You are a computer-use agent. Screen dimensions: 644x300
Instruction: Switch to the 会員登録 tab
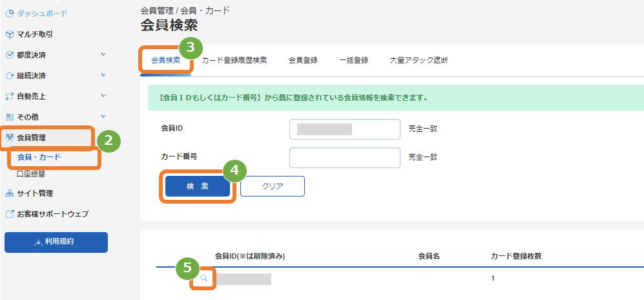pyautogui.click(x=303, y=60)
